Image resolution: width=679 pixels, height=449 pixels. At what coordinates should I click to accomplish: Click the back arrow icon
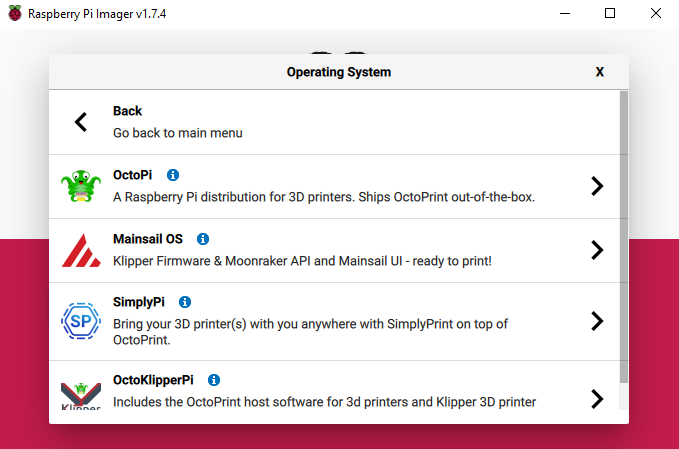81,122
